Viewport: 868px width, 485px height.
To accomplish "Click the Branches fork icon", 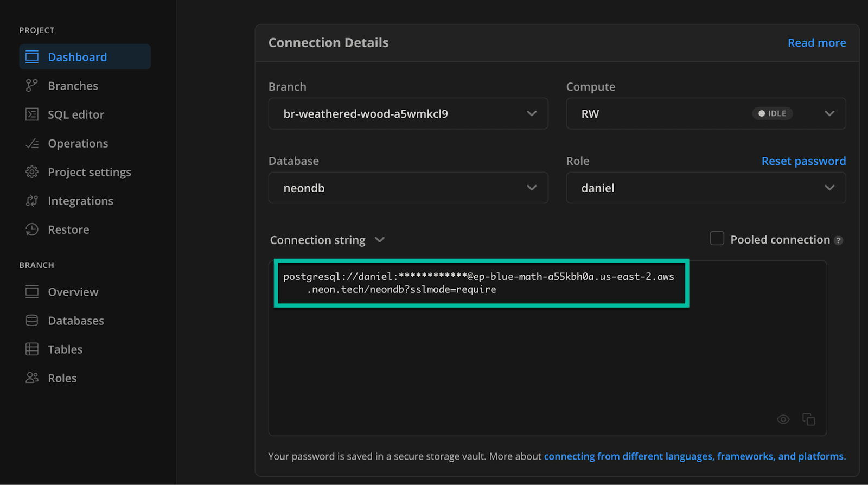I will (x=32, y=86).
